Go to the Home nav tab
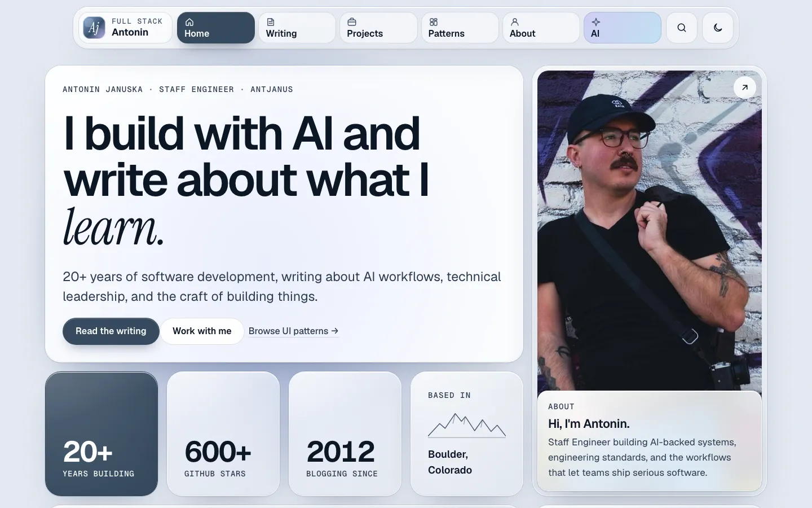Image resolution: width=812 pixels, height=508 pixels. pos(216,28)
